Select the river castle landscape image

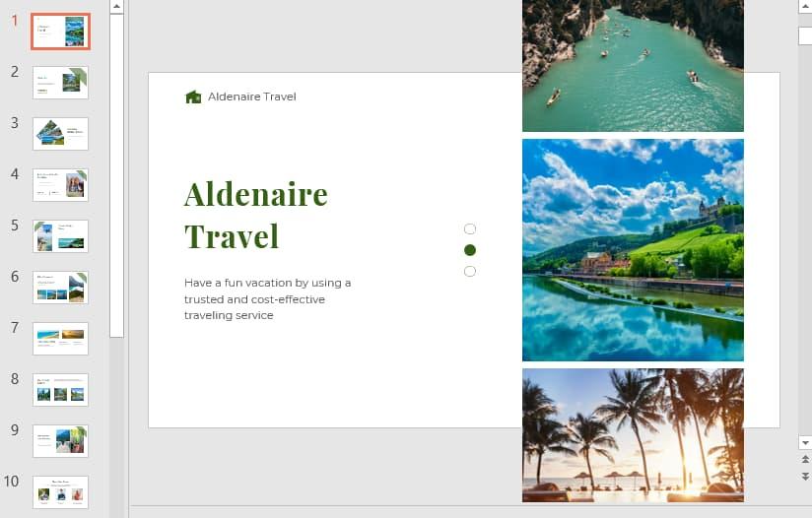(x=633, y=250)
